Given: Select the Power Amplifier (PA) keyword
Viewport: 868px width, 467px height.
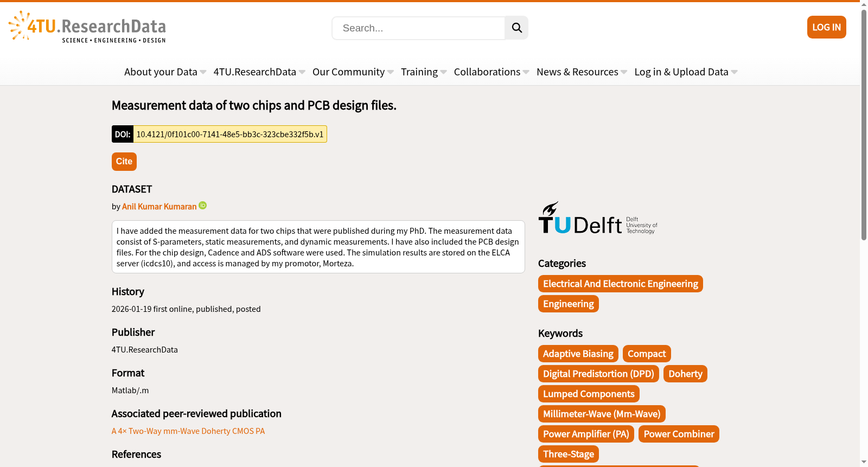Looking at the screenshot, I should coord(586,434).
